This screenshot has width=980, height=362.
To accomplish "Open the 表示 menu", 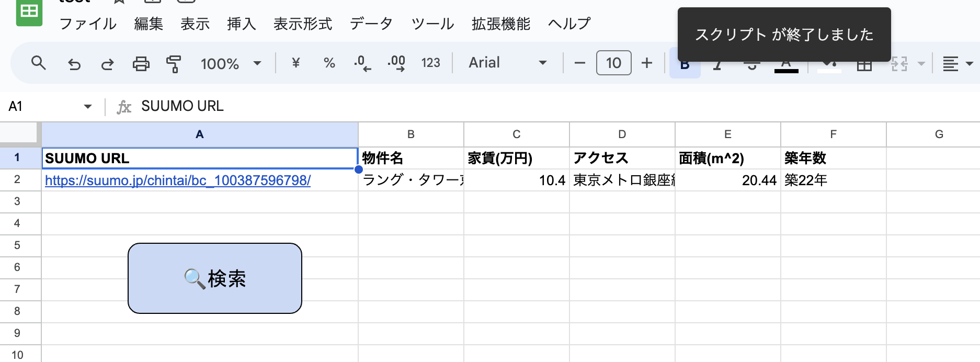I will pyautogui.click(x=195, y=24).
